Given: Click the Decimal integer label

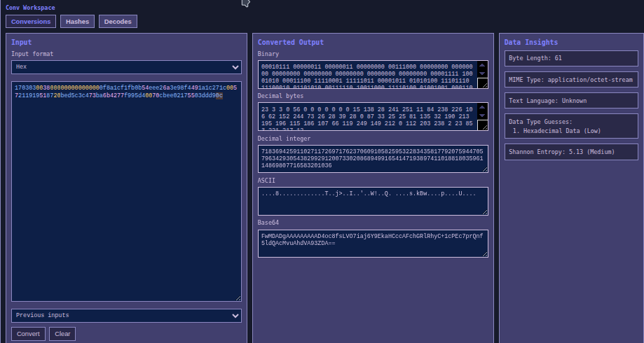Looking at the screenshot, I should (x=284, y=139).
